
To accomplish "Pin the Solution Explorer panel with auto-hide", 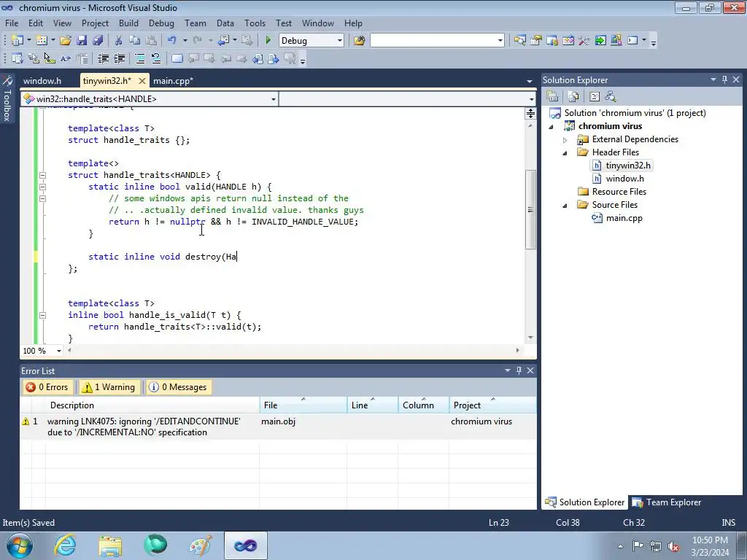I will click(724, 79).
